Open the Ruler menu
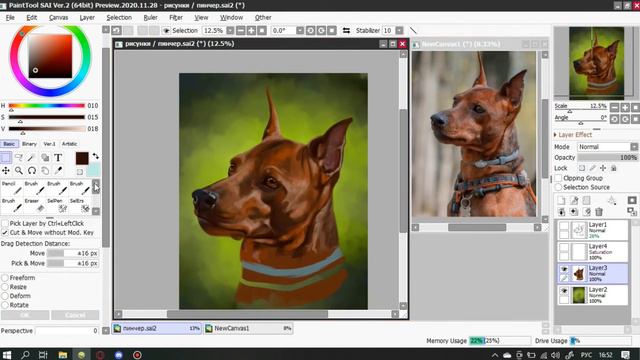Image resolution: width=640 pixels, height=360 pixels. (151, 18)
